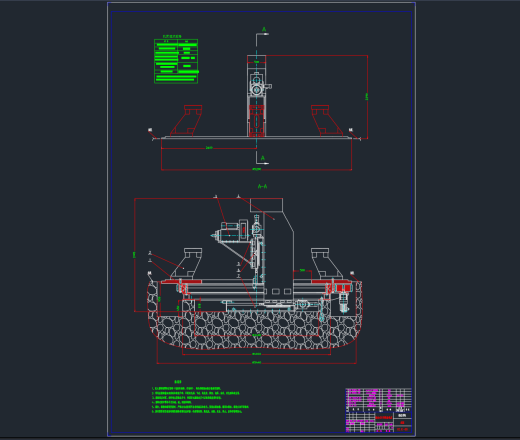This screenshot has height=440, width=520.
Task: Pick the red right support bracket in the elevation view
Action: pos(327,121)
